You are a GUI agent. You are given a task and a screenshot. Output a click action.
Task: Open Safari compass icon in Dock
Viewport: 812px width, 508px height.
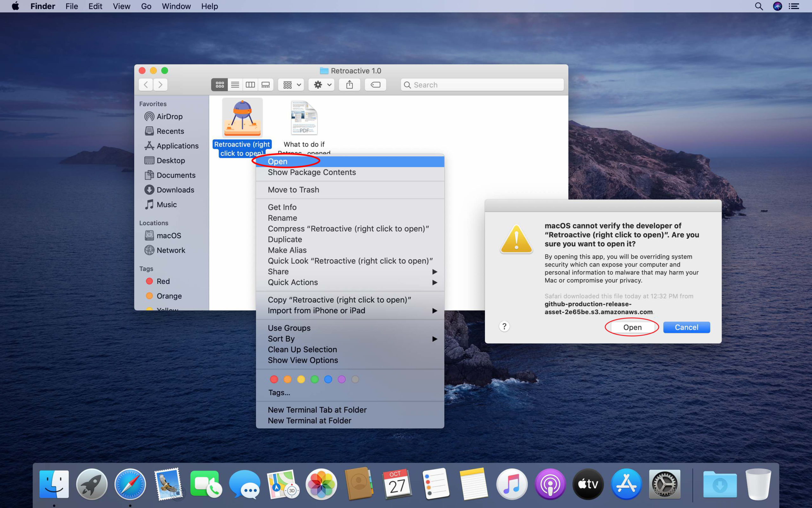click(x=130, y=484)
